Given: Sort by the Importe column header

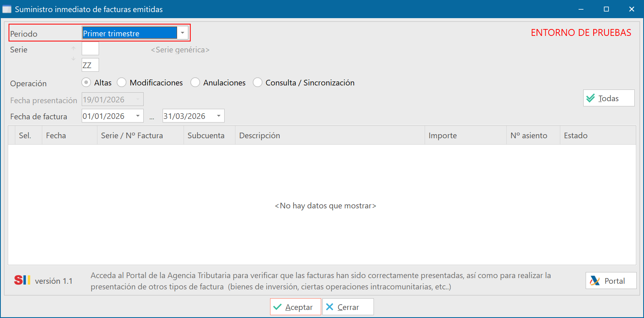Looking at the screenshot, I should click(x=442, y=136).
